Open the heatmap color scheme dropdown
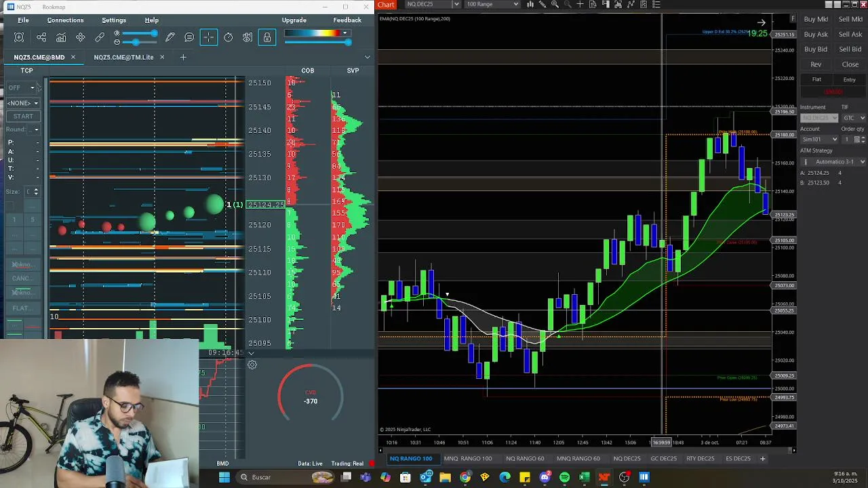The width and height of the screenshot is (868, 488). click(344, 33)
